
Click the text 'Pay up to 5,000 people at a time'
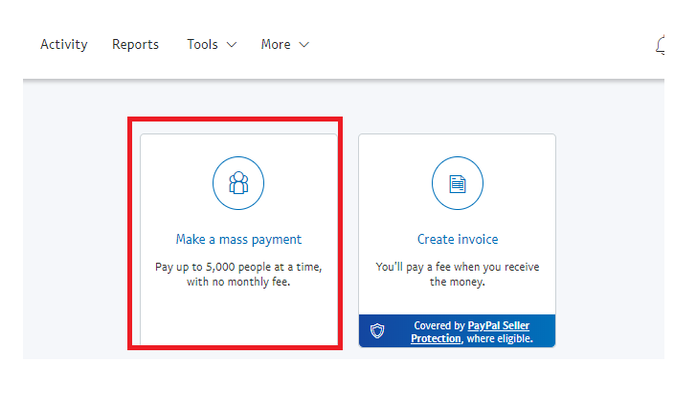point(238,267)
